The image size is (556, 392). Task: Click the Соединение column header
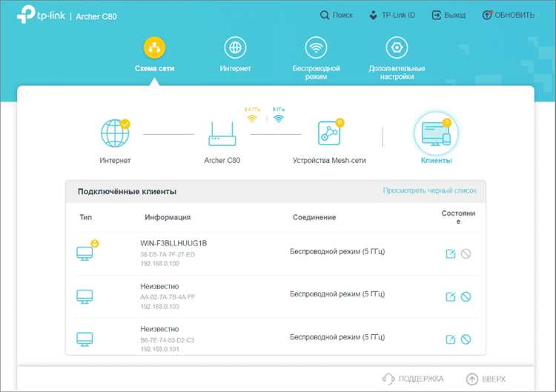[x=314, y=217]
